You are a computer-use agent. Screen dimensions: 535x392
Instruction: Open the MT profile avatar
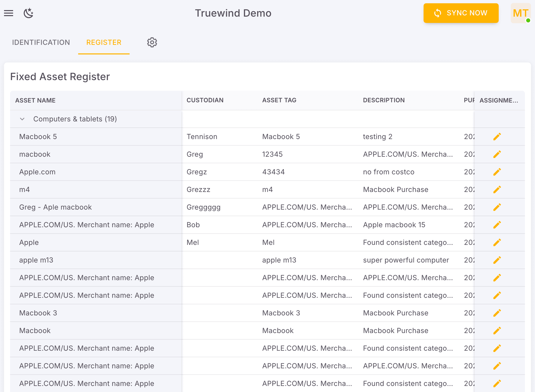(520, 13)
